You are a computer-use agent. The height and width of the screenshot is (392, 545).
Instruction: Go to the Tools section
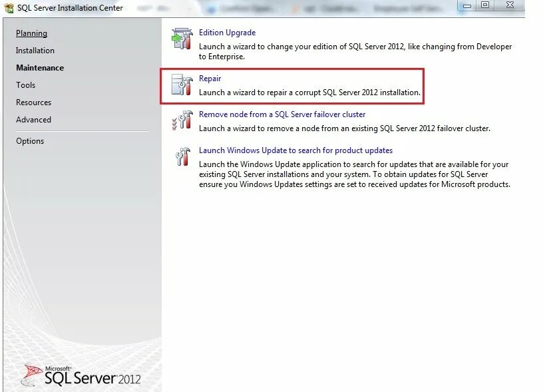(x=26, y=85)
